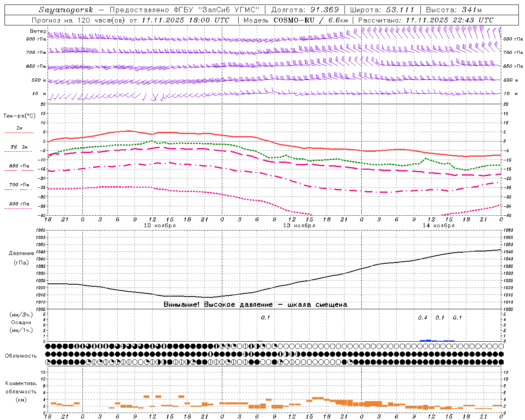525x420 pixels.
Task: Select the Давление pressure panel label
Action: pyautogui.click(x=21, y=253)
